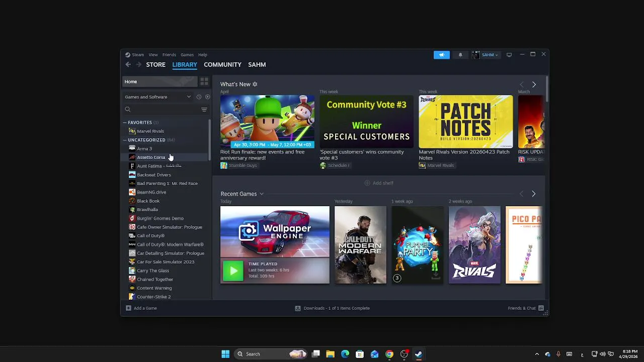Advance Recent Games shelf right arrow
Screen dimensions: 644x362
pyautogui.click(x=533, y=194)
